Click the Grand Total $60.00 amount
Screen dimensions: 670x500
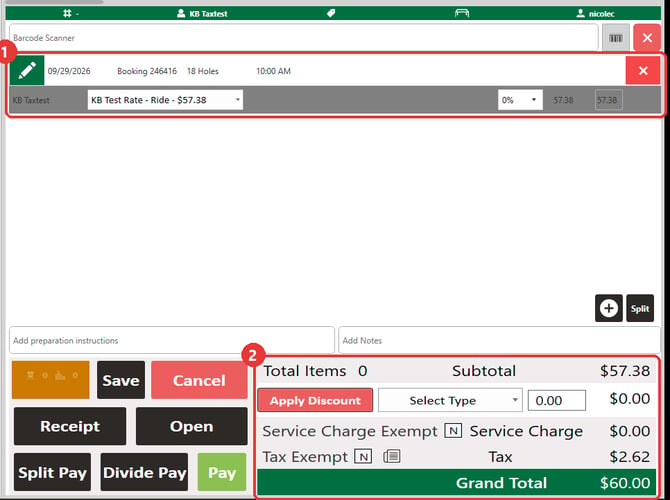point(625,483)
